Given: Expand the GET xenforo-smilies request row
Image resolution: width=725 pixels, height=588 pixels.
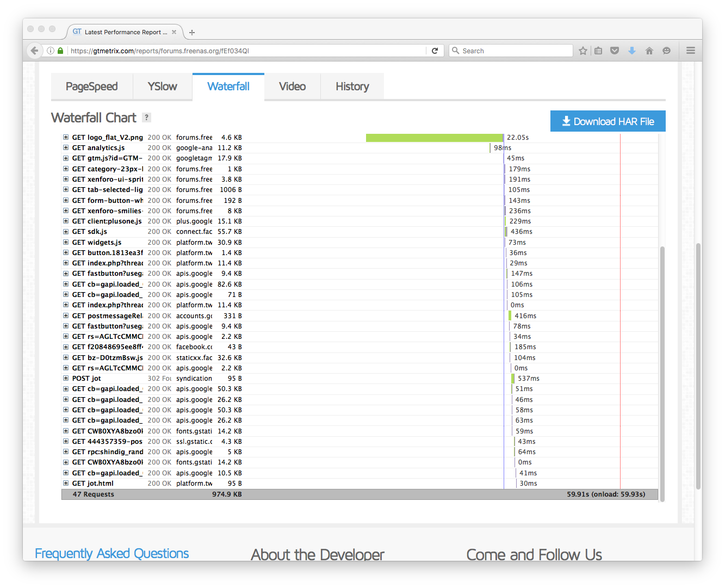Looking at the screenshot, I should pyautogui.click(x=66, y=211).
